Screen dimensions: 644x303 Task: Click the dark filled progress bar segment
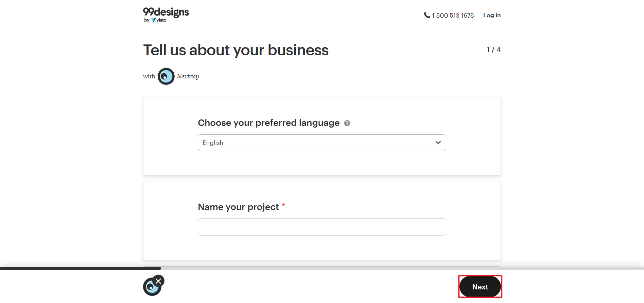coord(81,268)
